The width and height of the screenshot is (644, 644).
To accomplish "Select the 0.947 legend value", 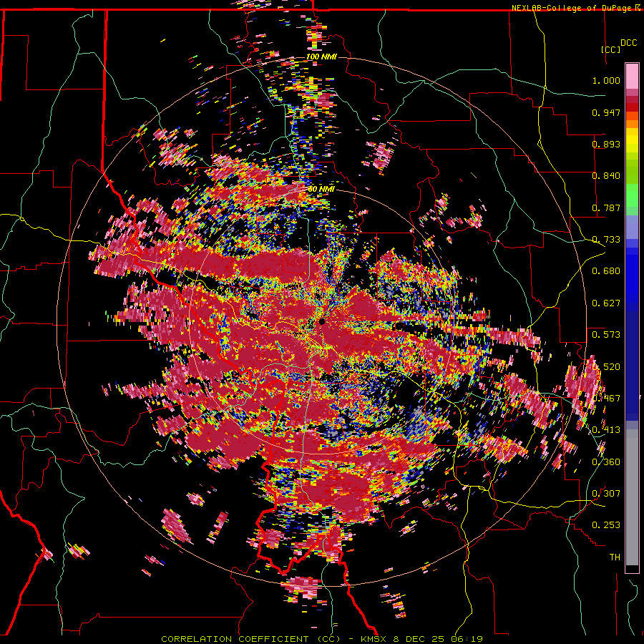I will 606,112.
